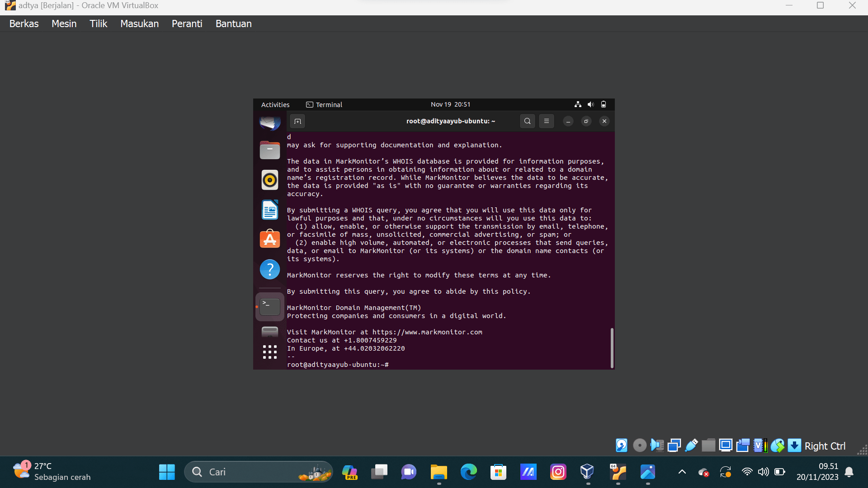Open File Explorer from the taskbar
Image resolution: width=868 pixels, height=488 pixels.
(x=439, y=472)
